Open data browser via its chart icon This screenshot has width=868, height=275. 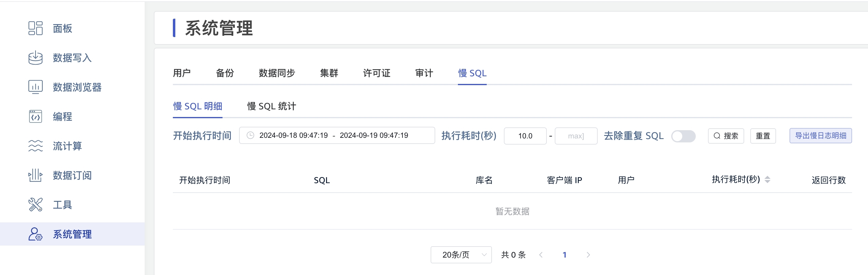pos(35,87)
